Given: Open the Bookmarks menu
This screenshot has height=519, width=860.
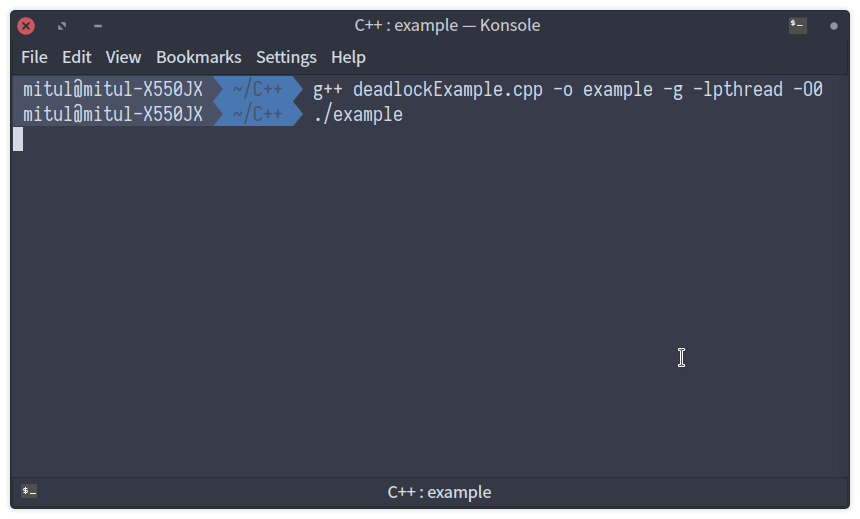Looking at the screenshot, I should pyautogui.click(x=199, y=57).
